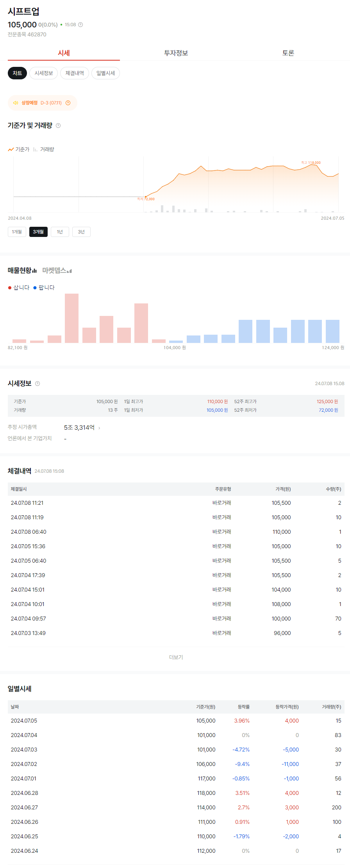The image size is (350, 868).
Task: Select the 2024.07.05 daily price row
Action: 176,721
